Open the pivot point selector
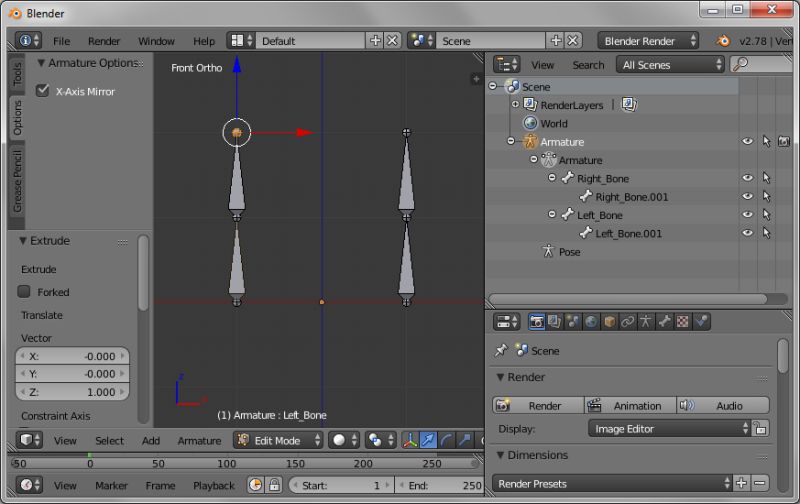The width and height of the screenshot is (800, 504). coord(381,440)
